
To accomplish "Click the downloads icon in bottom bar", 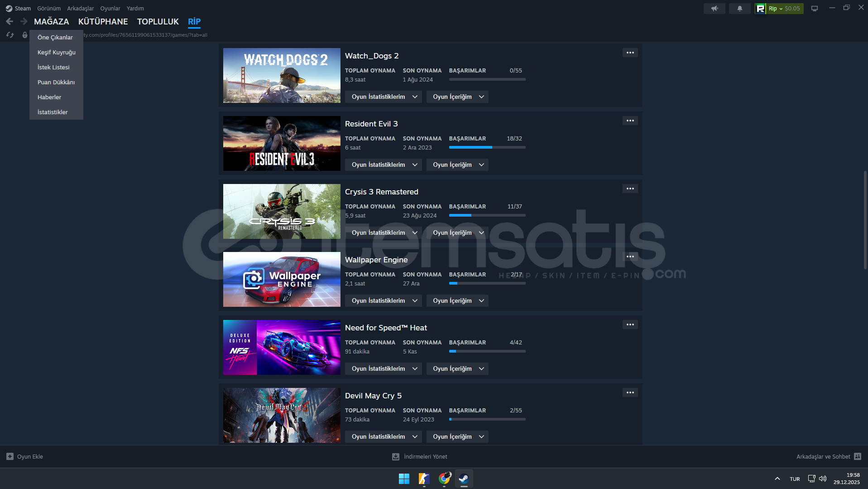I will tap(396, 456).
